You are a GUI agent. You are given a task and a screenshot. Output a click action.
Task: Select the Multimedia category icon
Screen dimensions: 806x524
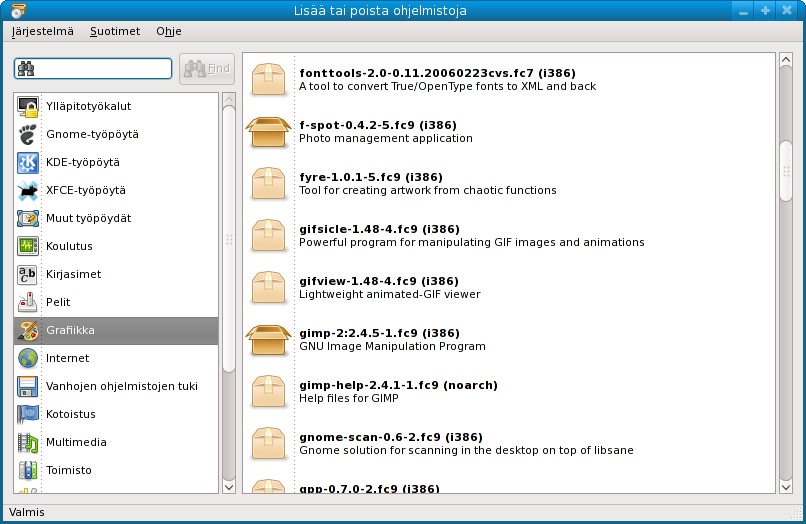(28, 442)
